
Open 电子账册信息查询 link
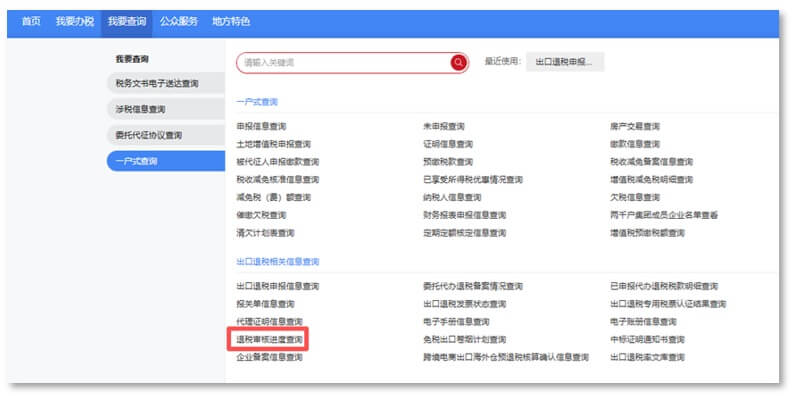[643, 322]
